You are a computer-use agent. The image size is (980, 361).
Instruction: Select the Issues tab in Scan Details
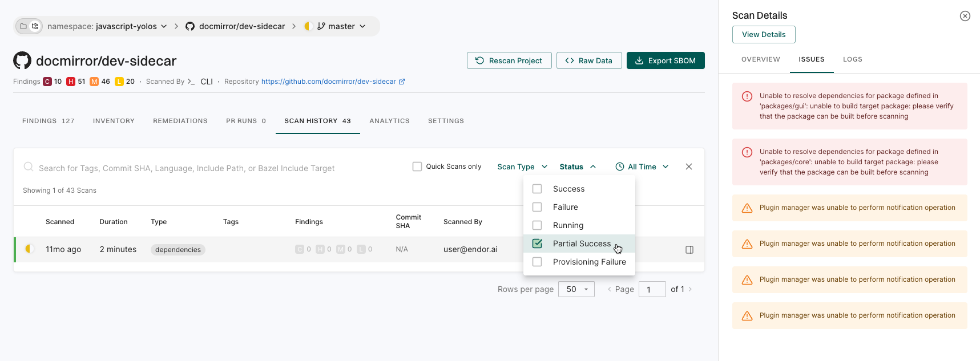[812, 59]
